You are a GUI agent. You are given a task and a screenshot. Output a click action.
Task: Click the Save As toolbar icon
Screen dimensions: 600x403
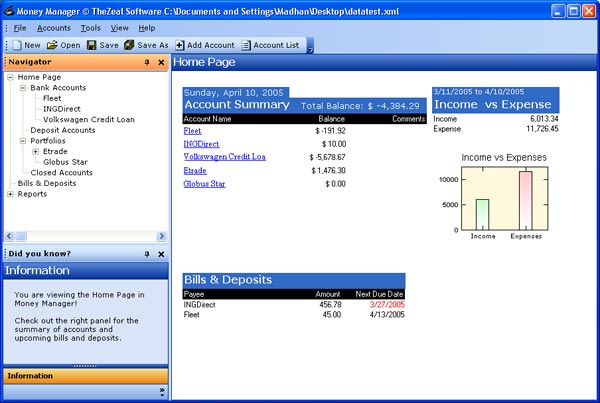[129, 45]
